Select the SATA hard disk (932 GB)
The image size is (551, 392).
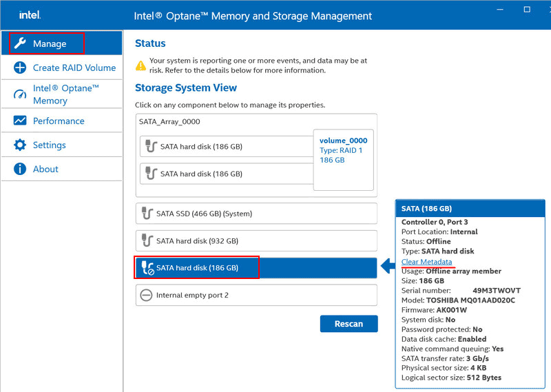click(256, 240)
